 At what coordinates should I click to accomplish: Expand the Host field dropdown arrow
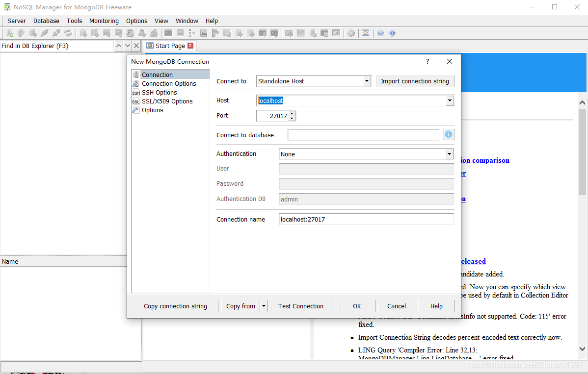pyautogui.click(x=450, y=100)
